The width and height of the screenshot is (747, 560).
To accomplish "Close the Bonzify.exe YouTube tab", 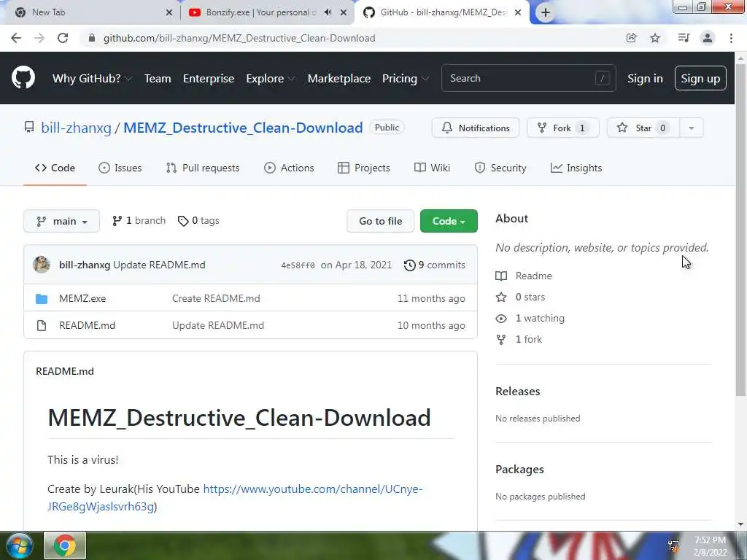I will coord(344,12).
